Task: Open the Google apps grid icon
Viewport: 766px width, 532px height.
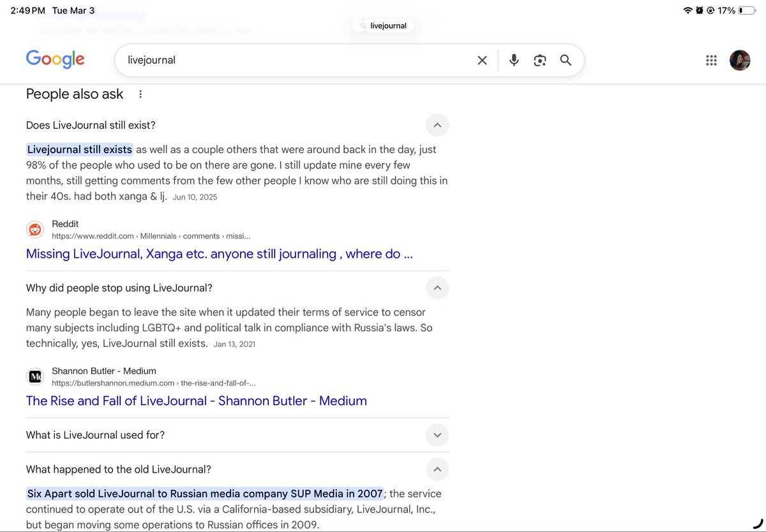Action: click(711, 61)
